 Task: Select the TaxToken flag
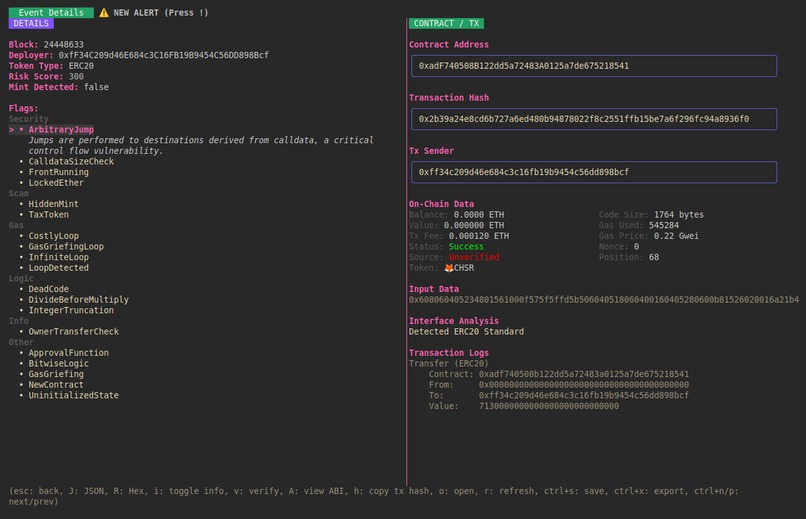(x=48, y=215)
